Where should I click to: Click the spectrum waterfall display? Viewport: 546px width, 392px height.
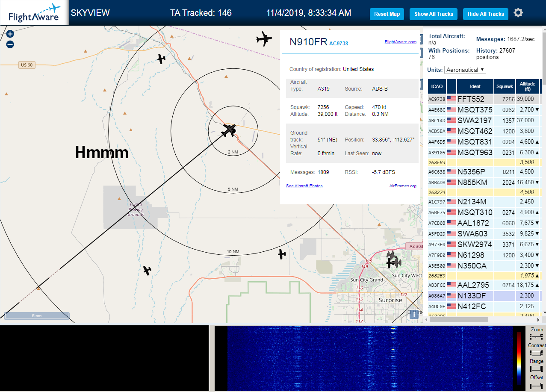point(370,359)
